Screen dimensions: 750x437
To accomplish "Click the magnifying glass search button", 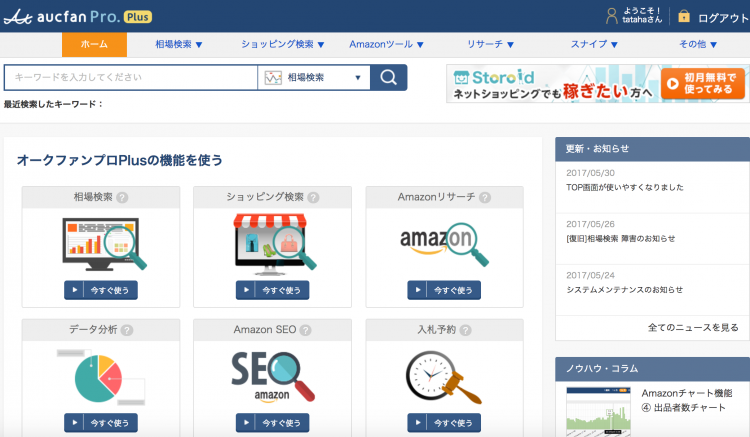I will point(389,78).
